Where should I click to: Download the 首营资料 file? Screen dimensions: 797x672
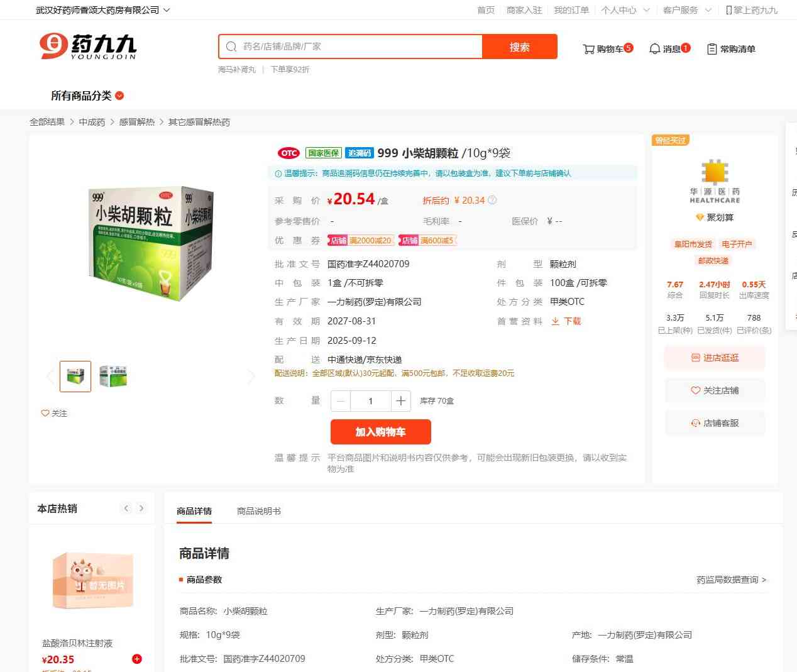566,321
